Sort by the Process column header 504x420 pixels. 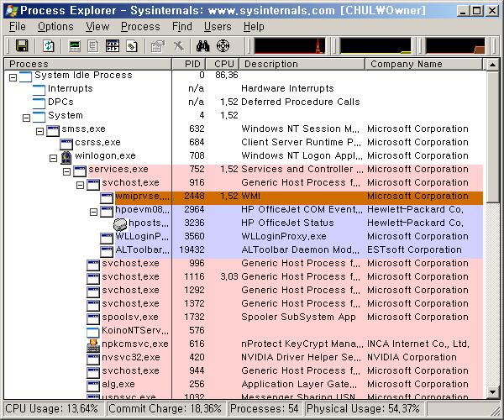point(88,64)
